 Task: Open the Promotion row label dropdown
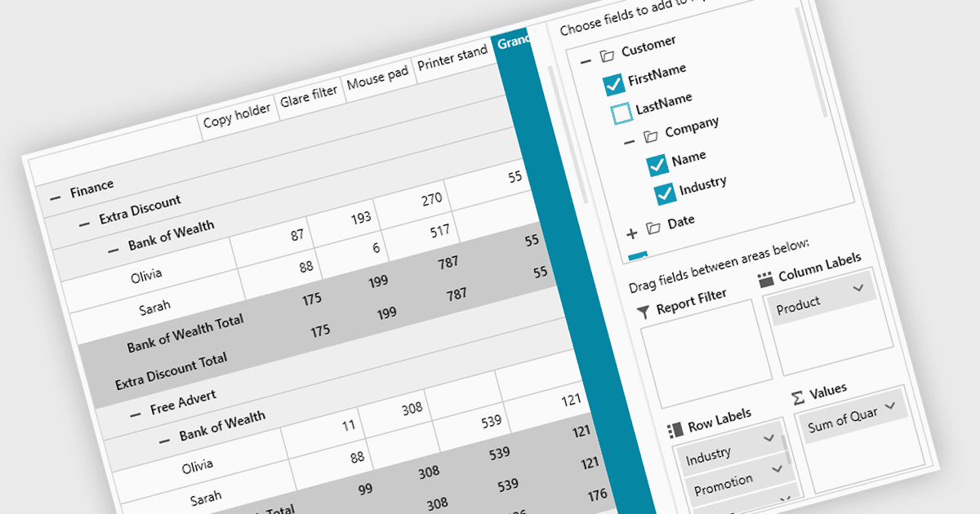[776, 470]
